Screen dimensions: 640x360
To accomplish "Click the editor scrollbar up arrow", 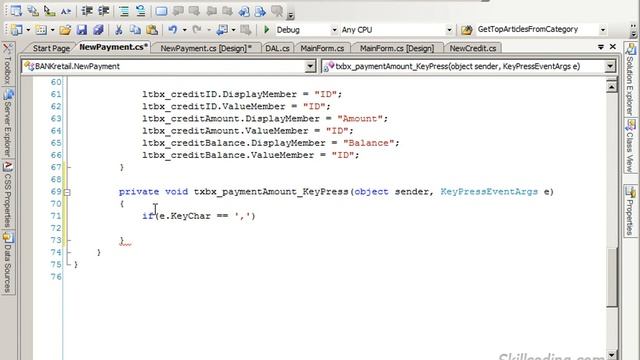I will (x=611, y=87).
